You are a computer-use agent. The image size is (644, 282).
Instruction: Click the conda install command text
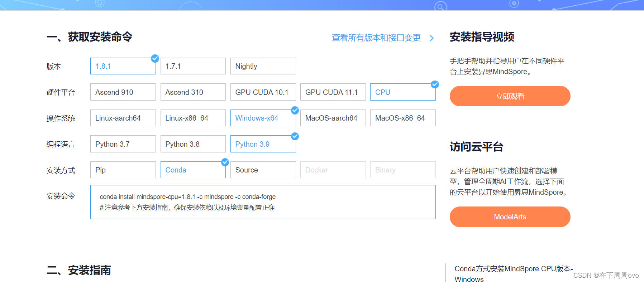[x=188, y=197]
